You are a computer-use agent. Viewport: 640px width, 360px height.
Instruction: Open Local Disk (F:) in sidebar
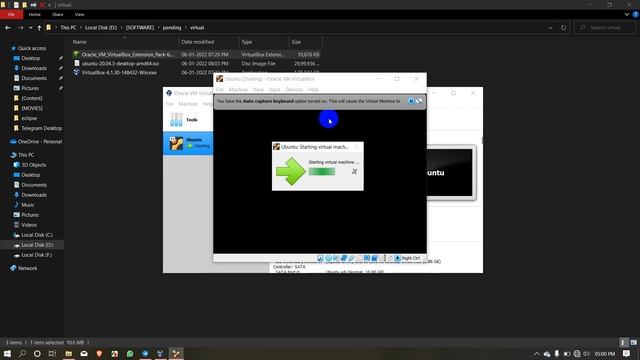(x=36, y=255)
